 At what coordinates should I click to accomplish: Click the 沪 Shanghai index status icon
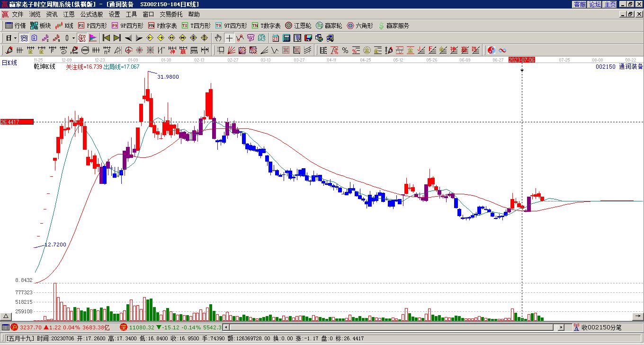(15, 327)
